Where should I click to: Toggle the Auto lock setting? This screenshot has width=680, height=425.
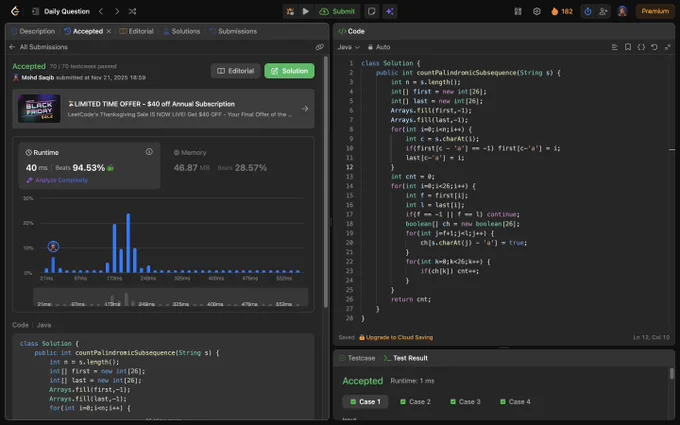pos(379,47)
